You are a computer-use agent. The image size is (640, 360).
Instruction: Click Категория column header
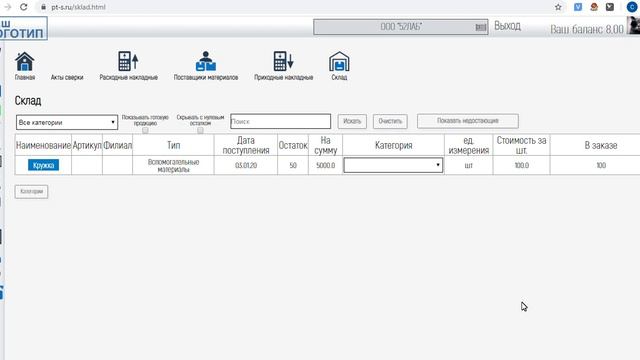[x=393, y=145]
